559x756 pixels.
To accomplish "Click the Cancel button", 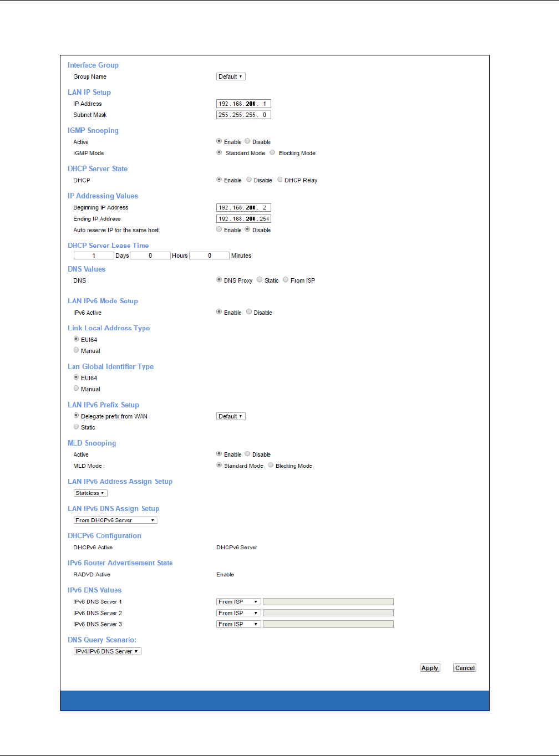I will click(465, 668).
